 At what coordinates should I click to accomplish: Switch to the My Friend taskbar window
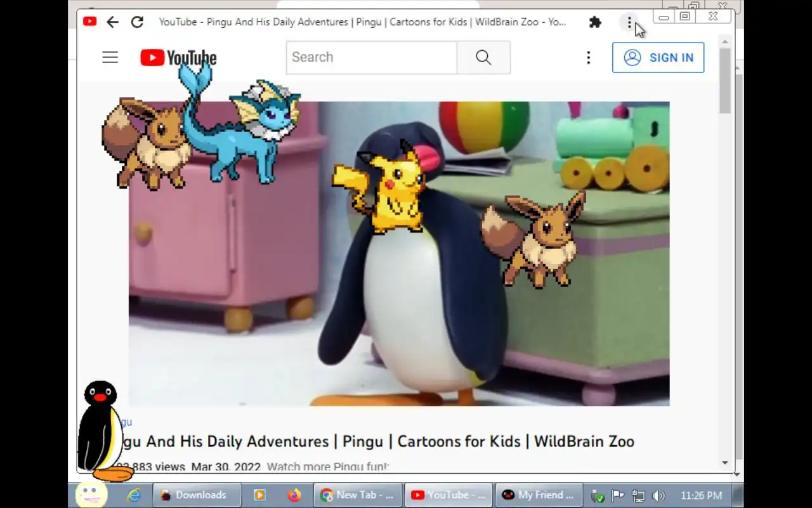tap(540, 495)
